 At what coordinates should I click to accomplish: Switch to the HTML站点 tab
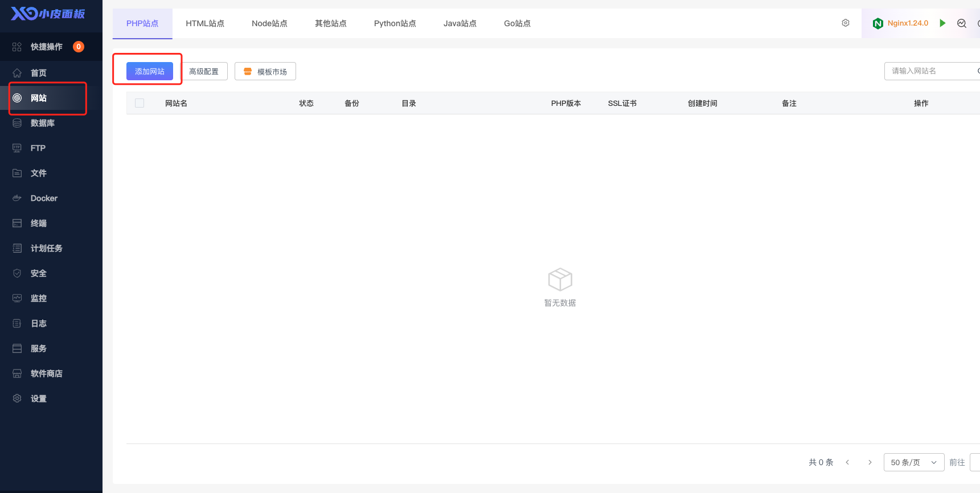(205, 23)
